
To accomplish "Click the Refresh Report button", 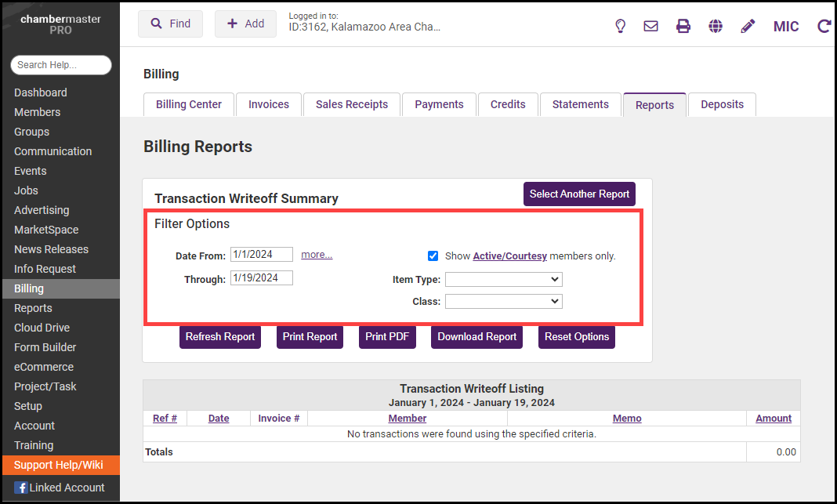I will [219, 336].
